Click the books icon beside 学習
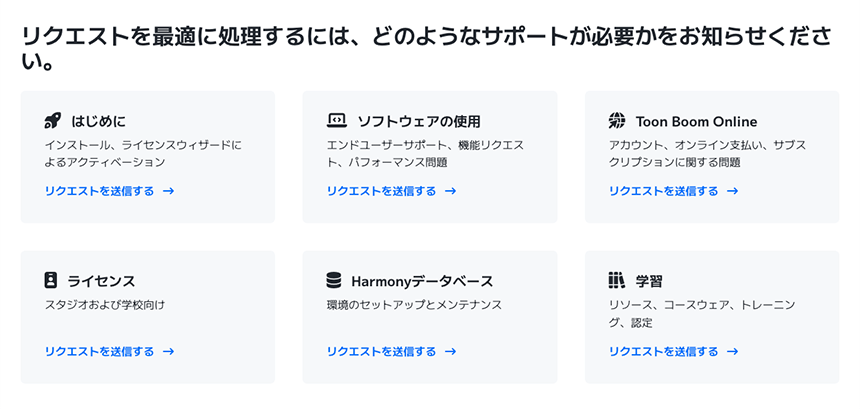 coord(616,281)
